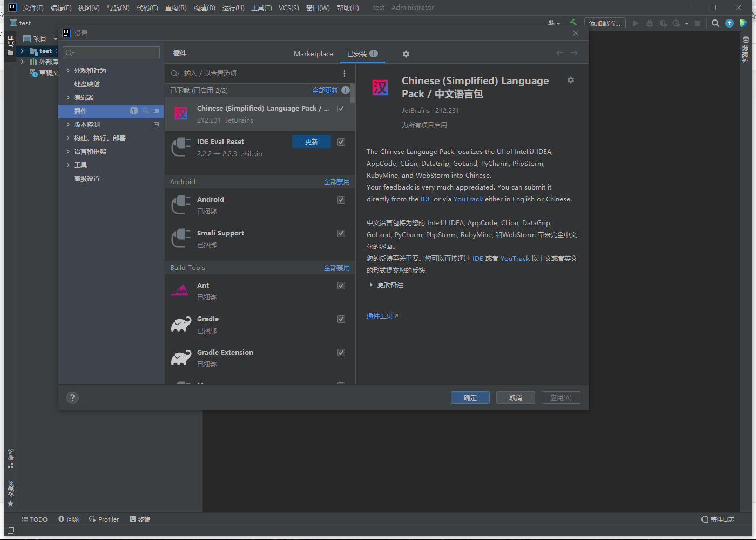Open the 视图(V) menu
Viewport: 756px width, 540px height.
click(89, 8)
